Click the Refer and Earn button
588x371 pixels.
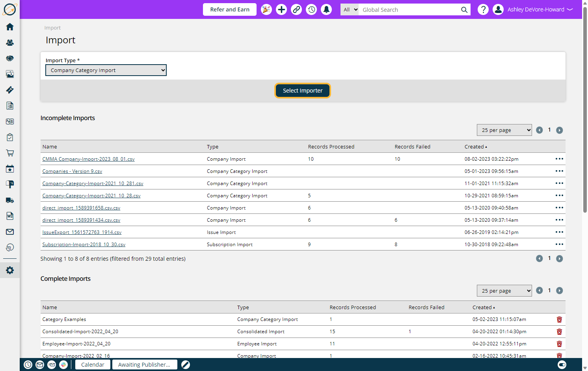coord(230,9)
